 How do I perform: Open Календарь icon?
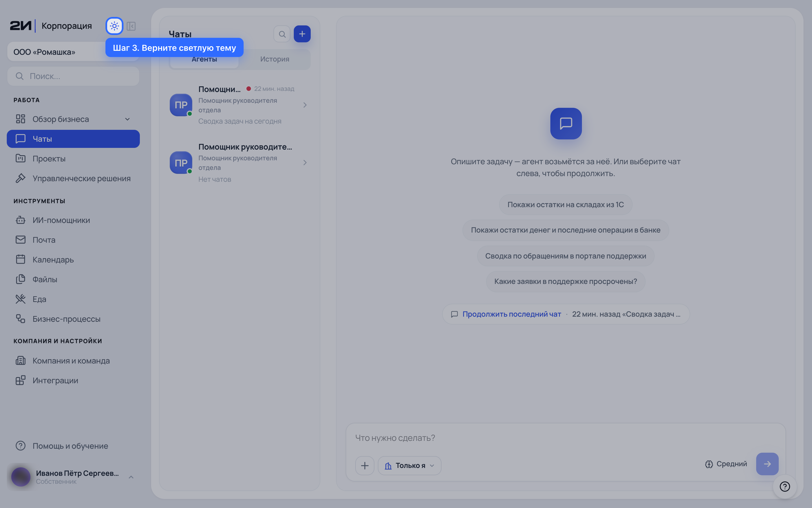(21, 260)
